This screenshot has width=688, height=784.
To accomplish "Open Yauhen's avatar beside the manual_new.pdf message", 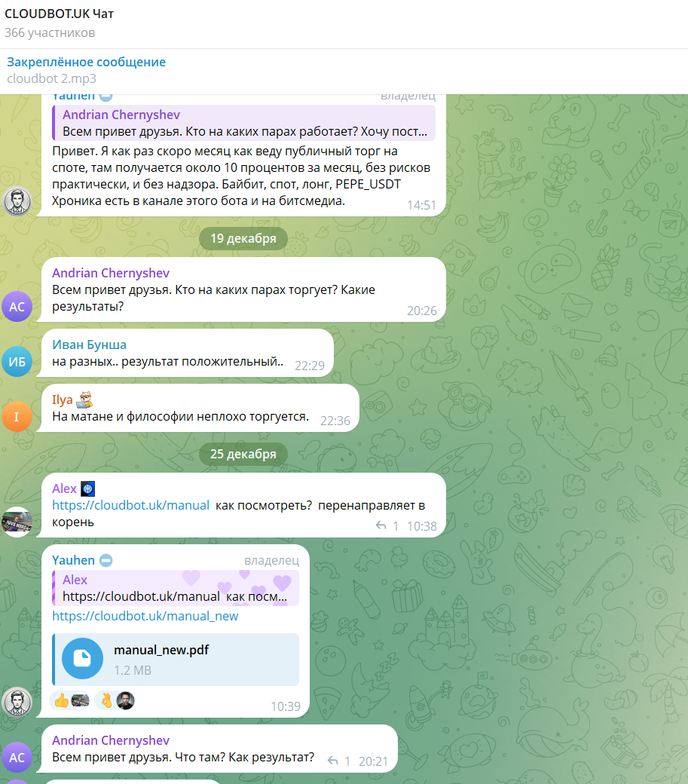I will pos(17,702).
